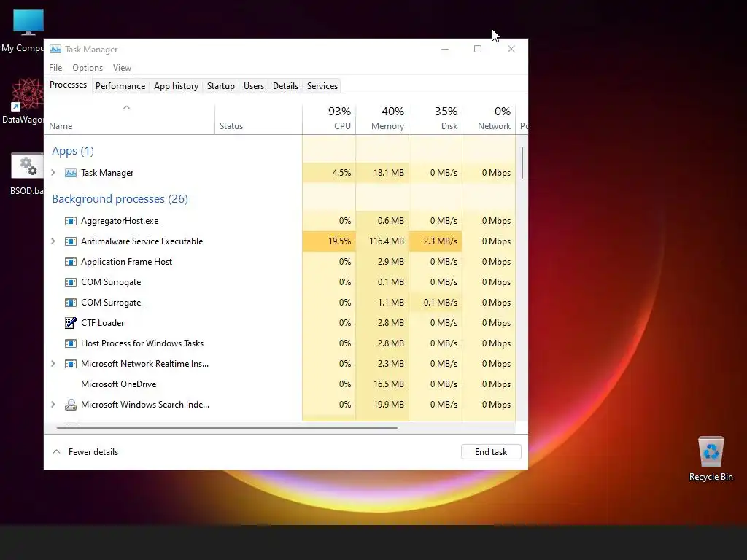Screen dimensions: 747x560
Task: Select the Host Process for Windows Tasks name
Action: click(x=142, y=343)
